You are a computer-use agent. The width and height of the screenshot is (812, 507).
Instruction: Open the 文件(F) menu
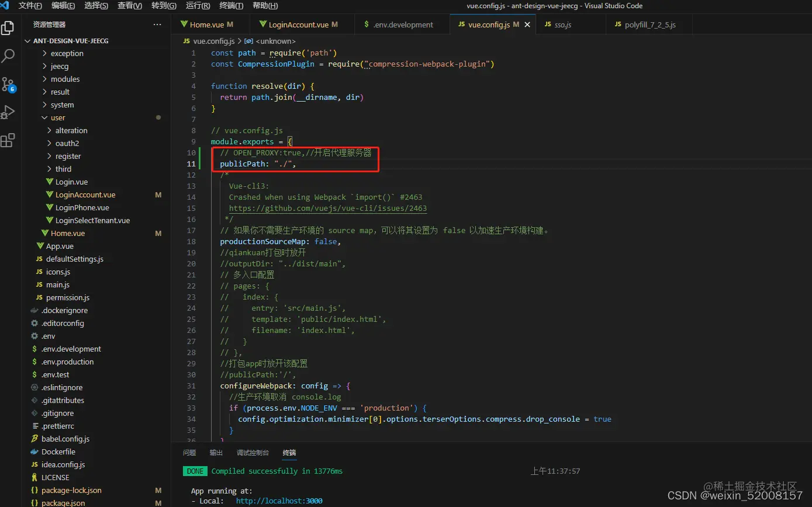coord(30,6)
